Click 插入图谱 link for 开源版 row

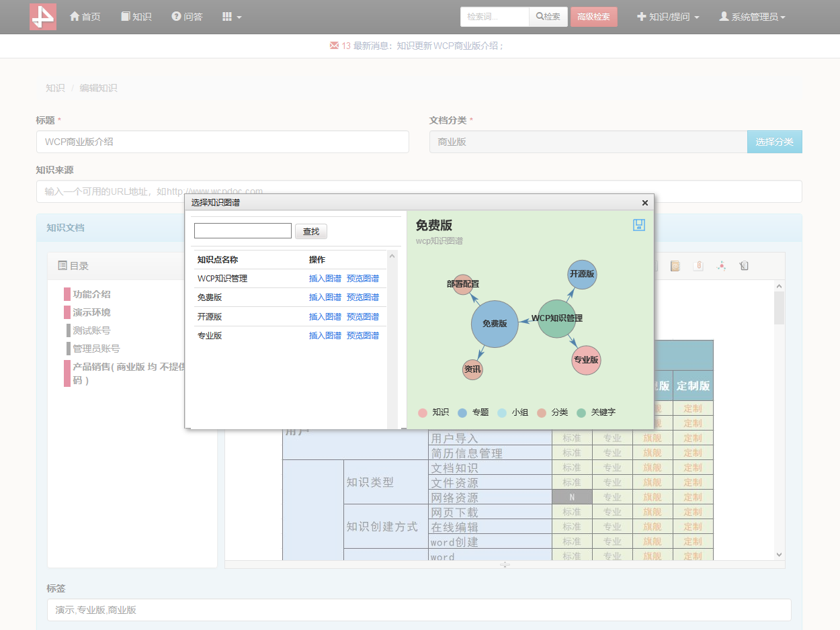point(325,316)
